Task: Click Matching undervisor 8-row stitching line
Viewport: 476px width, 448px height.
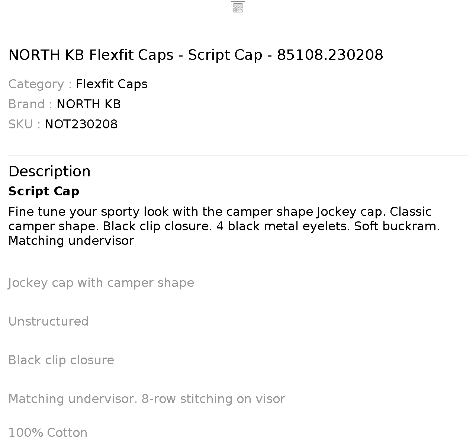Action: [147, 399]
